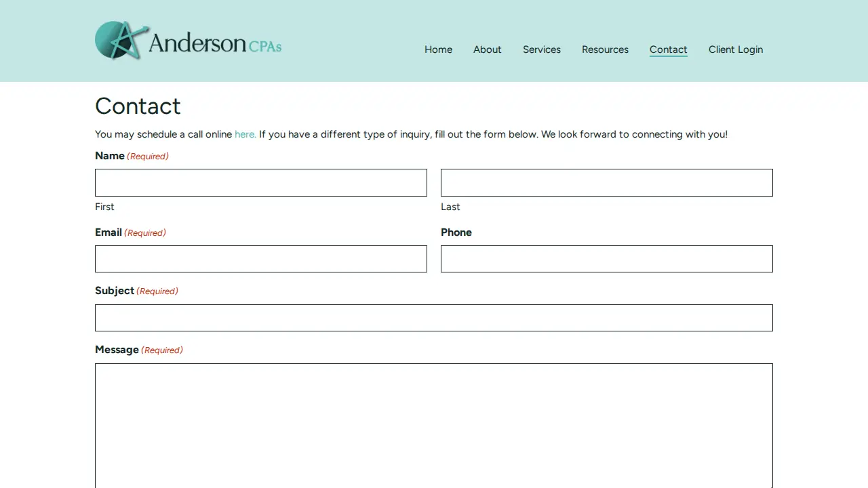Click into the Phone field
This screenshot has height=488, width=868.
(607, 259)
